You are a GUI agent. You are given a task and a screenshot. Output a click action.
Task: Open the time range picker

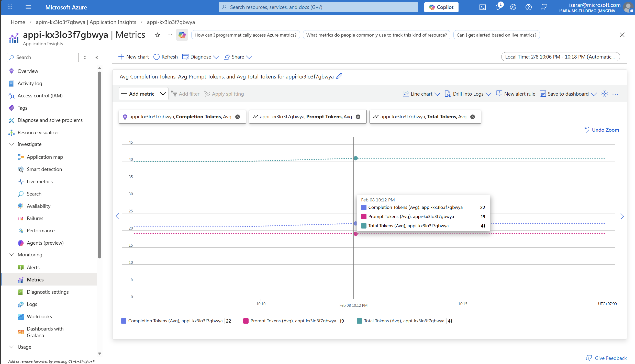pos(560,57)
